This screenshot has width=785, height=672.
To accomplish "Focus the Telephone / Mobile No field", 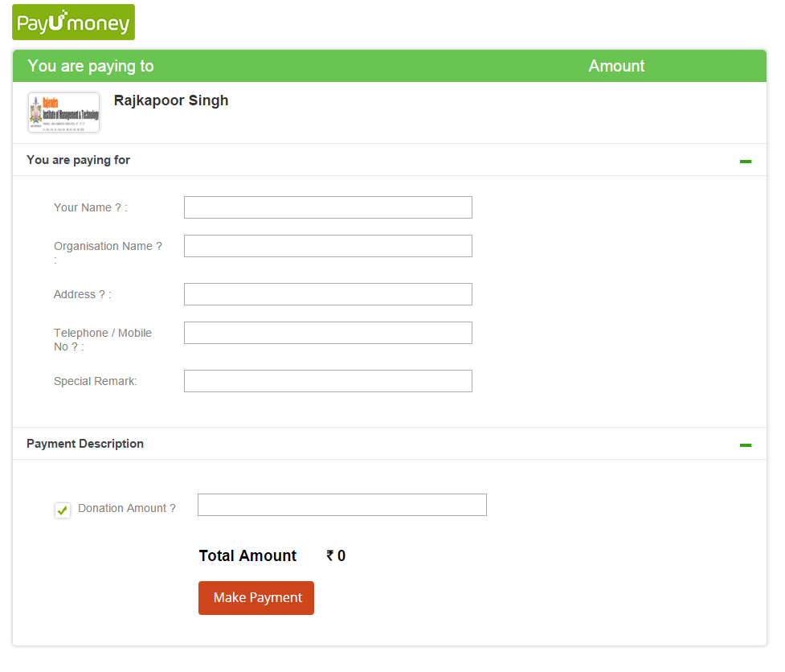I will click(327, 332).
